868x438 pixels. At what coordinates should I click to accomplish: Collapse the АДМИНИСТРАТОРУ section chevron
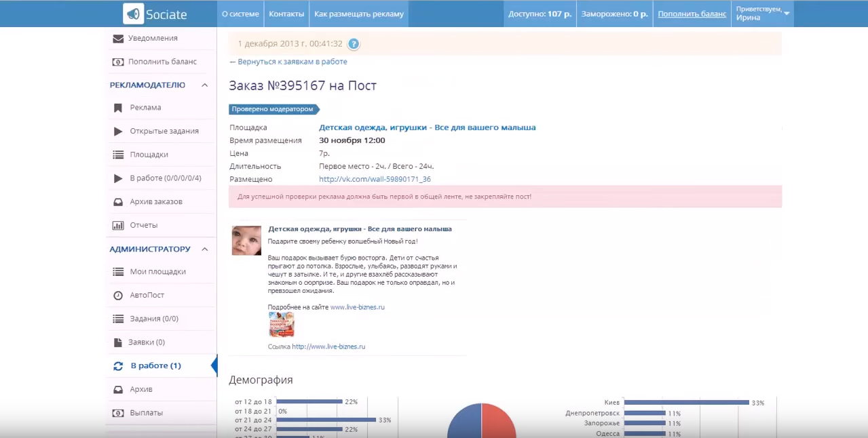pyautogui.click(x=204, y=250)
